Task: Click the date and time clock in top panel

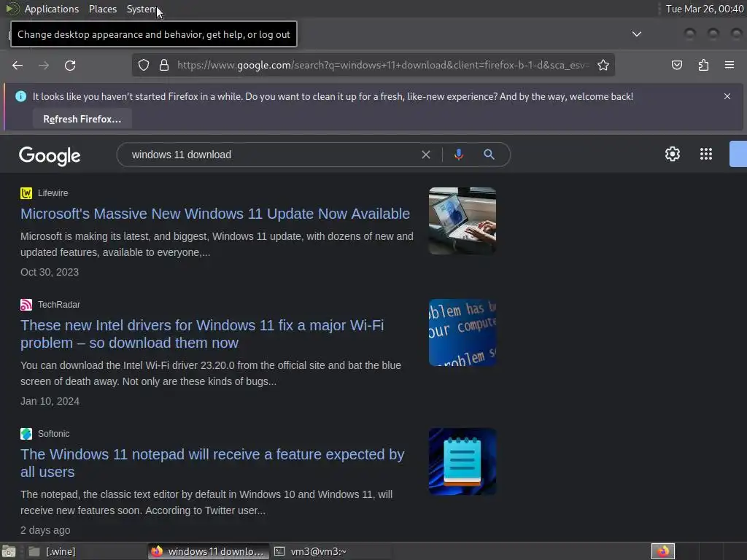Action: click(x=705, y=9)
